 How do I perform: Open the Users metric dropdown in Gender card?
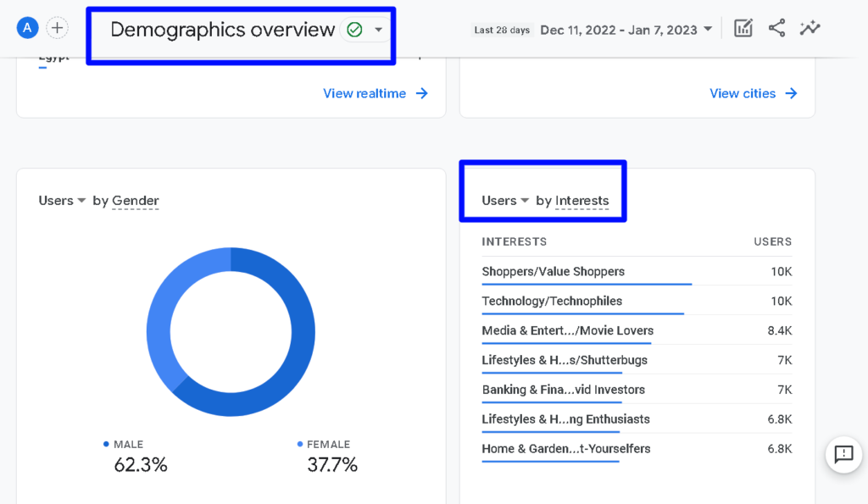click(62, 200)
